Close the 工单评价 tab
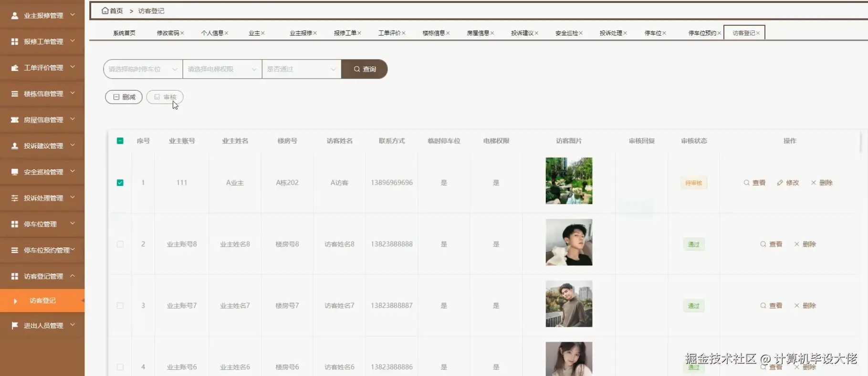868x376 pixels. (x=404, y=33)
